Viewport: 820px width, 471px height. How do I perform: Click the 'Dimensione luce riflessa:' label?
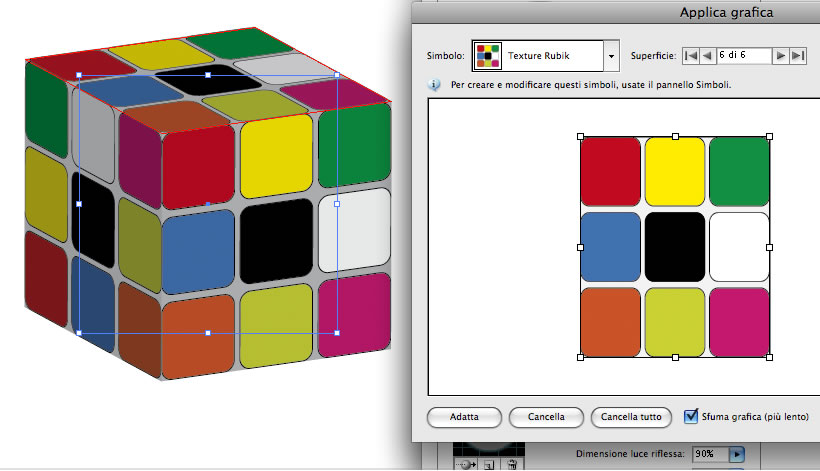pyautogui.click(x=630, y=454)
